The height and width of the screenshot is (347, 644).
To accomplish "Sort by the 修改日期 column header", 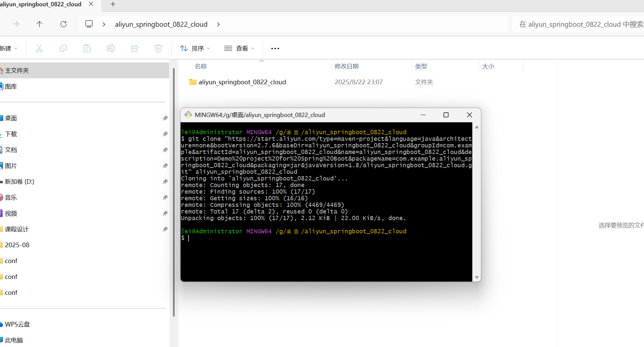I will coord(347,66).
